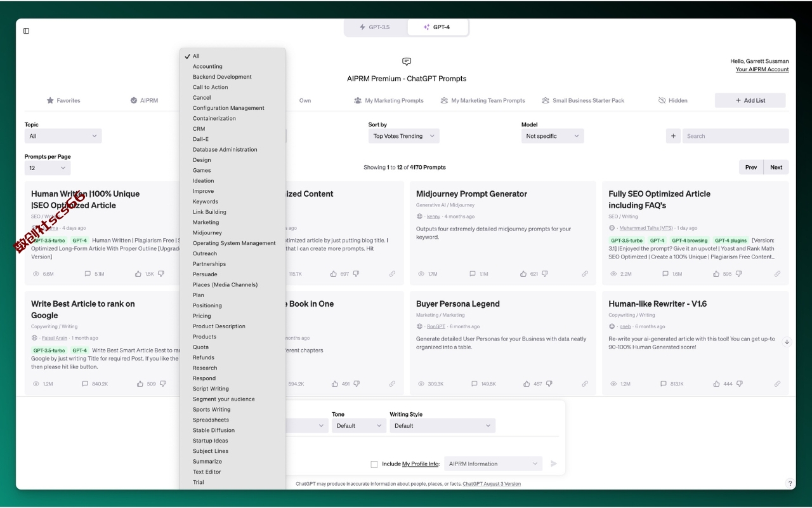Upvote Human-like Rewriter prompt
Viewport: 812px width, 508px height.
[716, 384]
